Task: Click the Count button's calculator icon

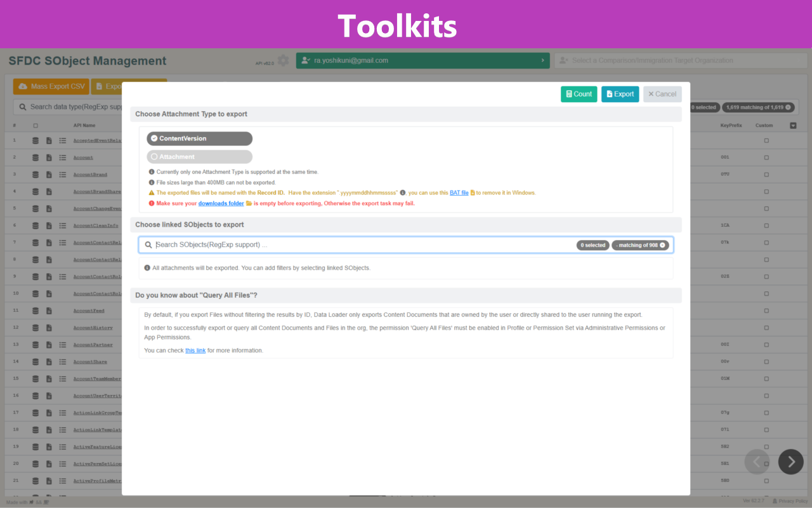Action: pyautogui.click(x=570, y=93)
